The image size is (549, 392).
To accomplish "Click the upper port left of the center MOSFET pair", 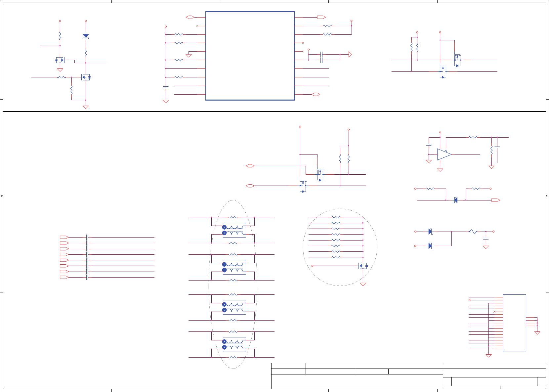I will (x=250, y=166).
